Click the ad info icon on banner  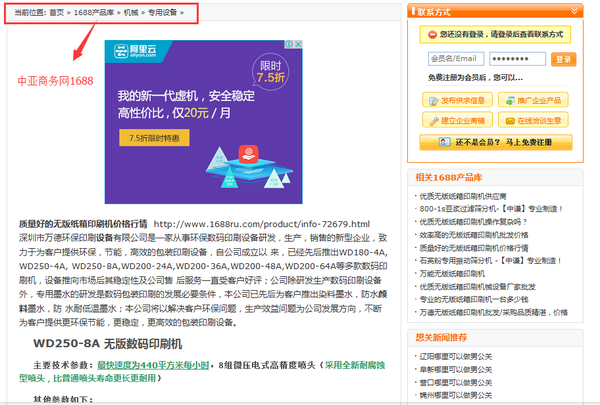pyautogui.click(x=290, y=44)
